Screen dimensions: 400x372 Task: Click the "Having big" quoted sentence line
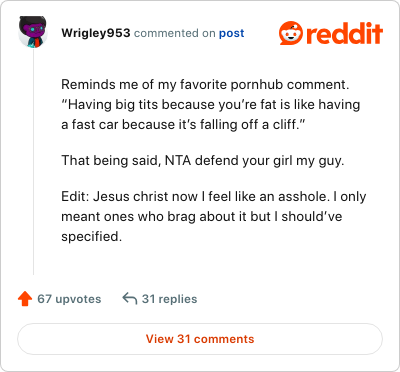[x=211, y=105]
